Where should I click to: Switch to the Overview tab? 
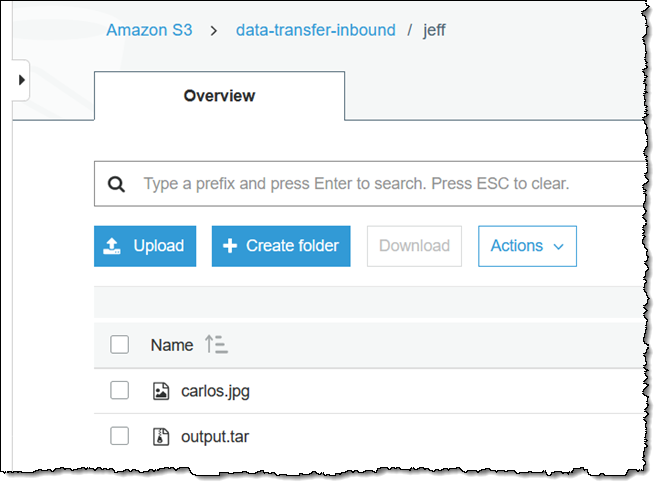click(x=219, y=96)
